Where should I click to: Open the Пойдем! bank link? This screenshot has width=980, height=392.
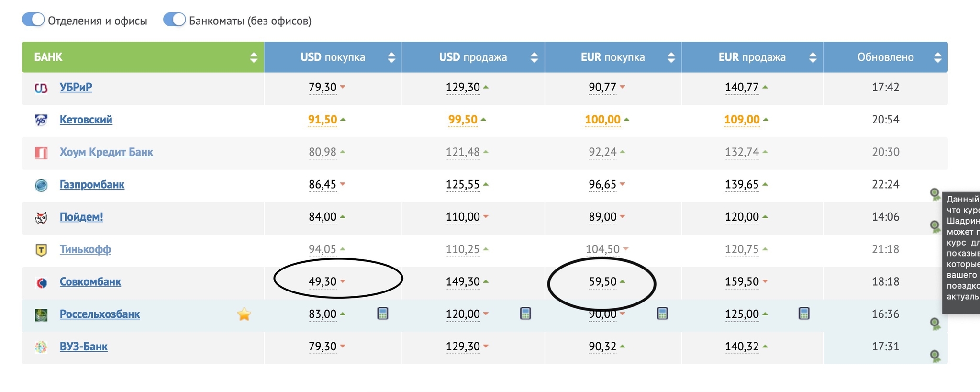point(81,217)
